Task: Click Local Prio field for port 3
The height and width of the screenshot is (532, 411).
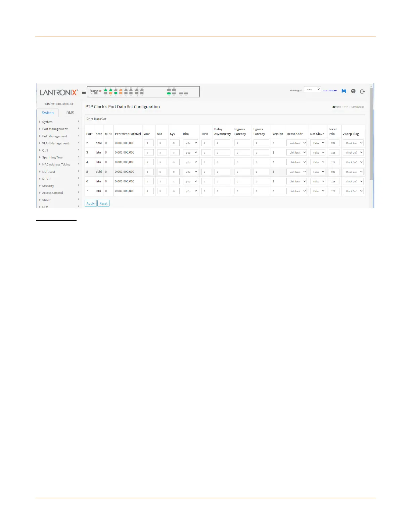Action: (x=334, y=152)
